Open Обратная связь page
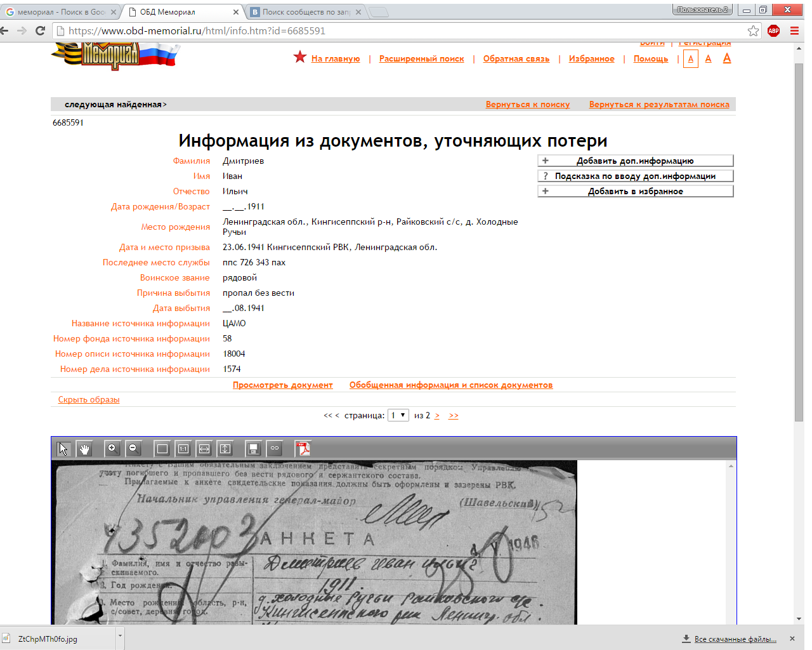The height and width of the screenshot is (650, 812). [516, 59]
